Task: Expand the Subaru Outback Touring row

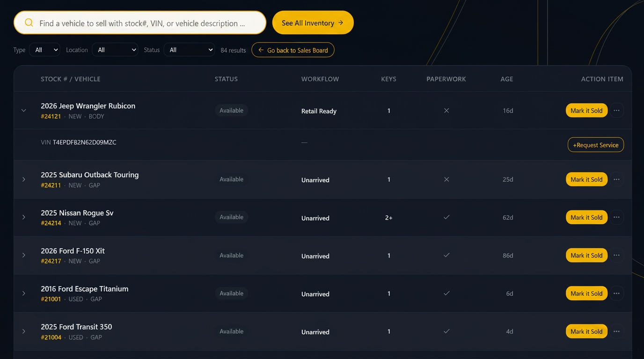Action: pyautogui.click(x=24, y=179)
